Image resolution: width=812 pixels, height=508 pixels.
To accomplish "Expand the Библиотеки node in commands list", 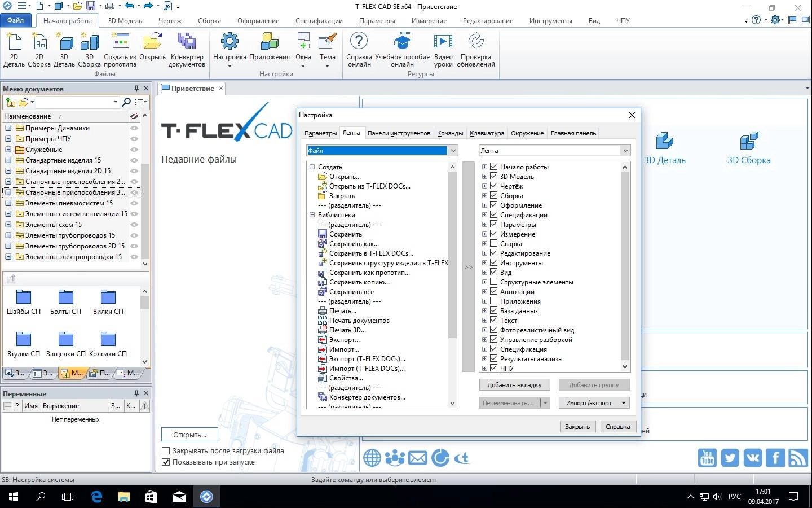I will tap(312, 214).
